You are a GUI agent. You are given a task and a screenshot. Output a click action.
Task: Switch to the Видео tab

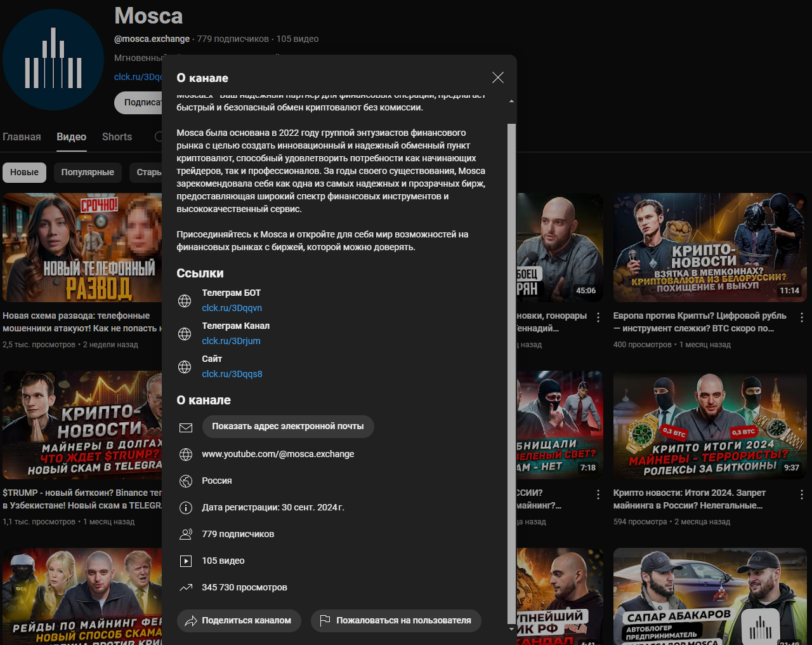pos(71,137)
